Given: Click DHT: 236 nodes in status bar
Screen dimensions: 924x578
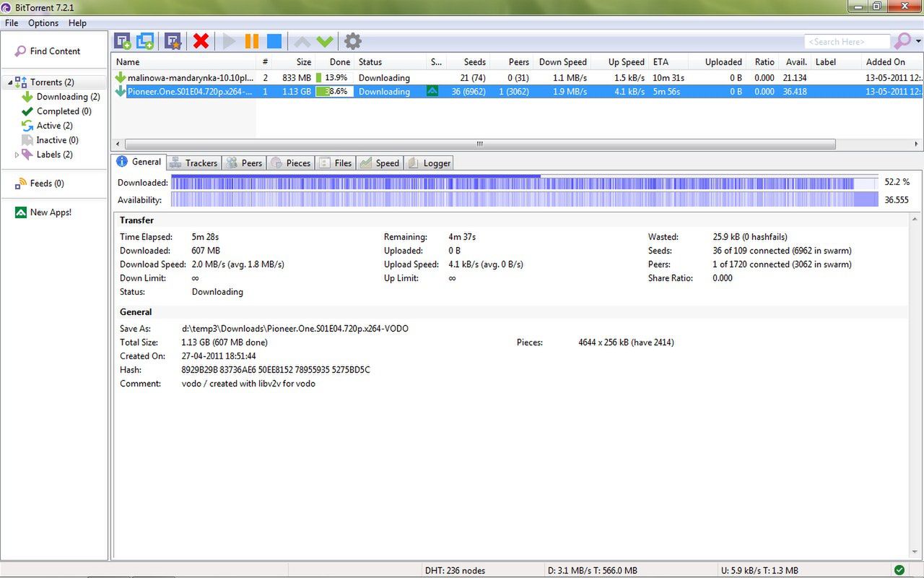Looking at the screenshot, I should click(x=455, y=570).
